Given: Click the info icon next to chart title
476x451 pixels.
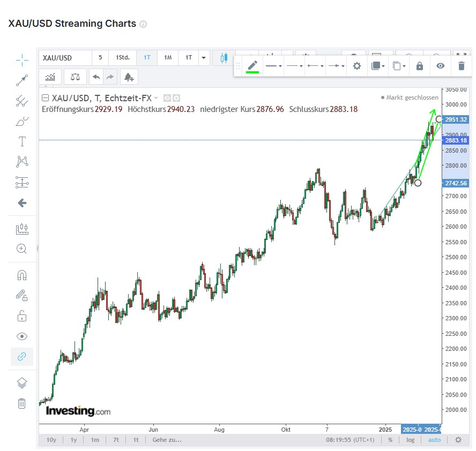Looking at the screenshot, I should (143, 24).
